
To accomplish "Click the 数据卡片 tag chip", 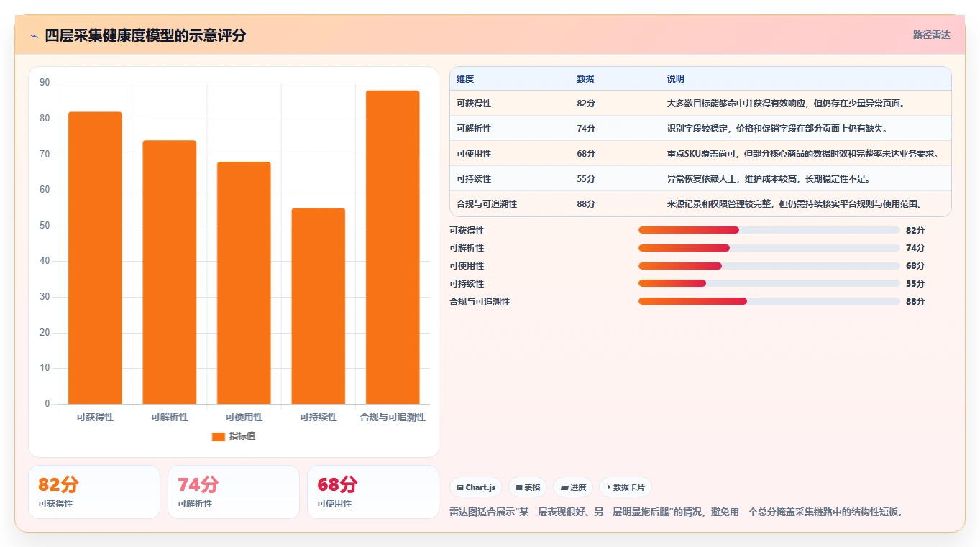I will (626, 487).
